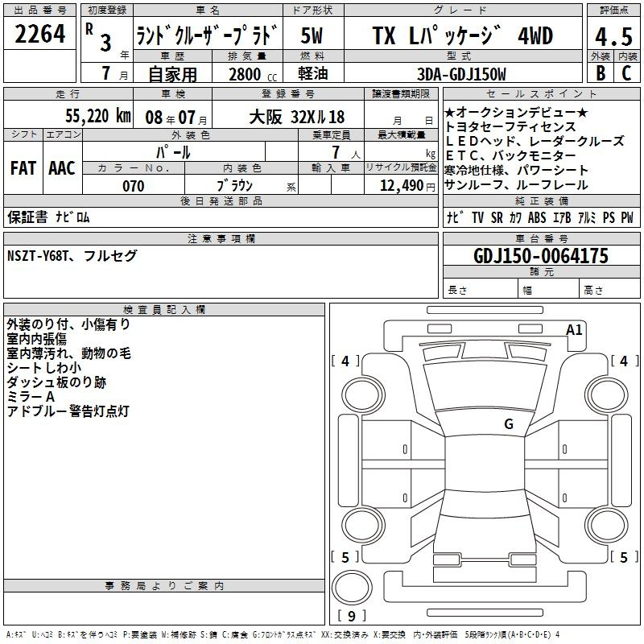Viewport: 644px width, 644px height.
Task: Select shift type FAT
Action: pyautogui.click(x=23, y=168)
